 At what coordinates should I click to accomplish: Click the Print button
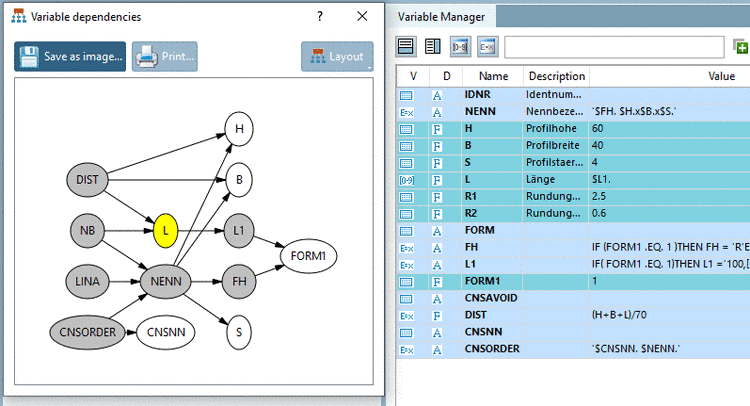click(x=165, y=56)
